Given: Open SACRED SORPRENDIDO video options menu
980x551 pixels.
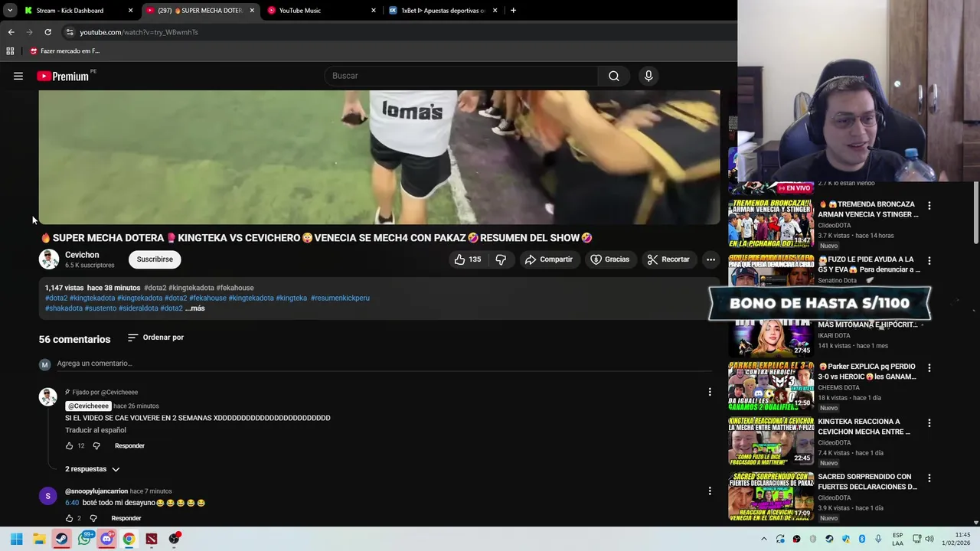Looking at the screenshot, I should pos(929,478).
